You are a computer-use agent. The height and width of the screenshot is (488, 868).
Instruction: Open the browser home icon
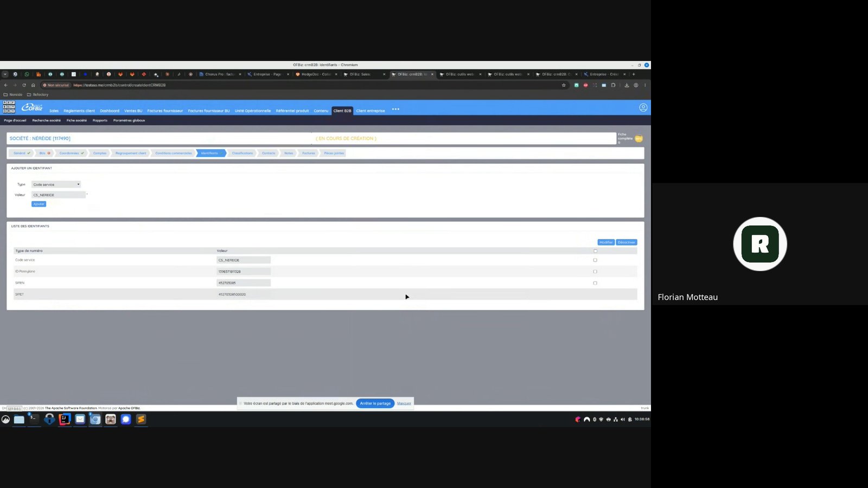33,85
